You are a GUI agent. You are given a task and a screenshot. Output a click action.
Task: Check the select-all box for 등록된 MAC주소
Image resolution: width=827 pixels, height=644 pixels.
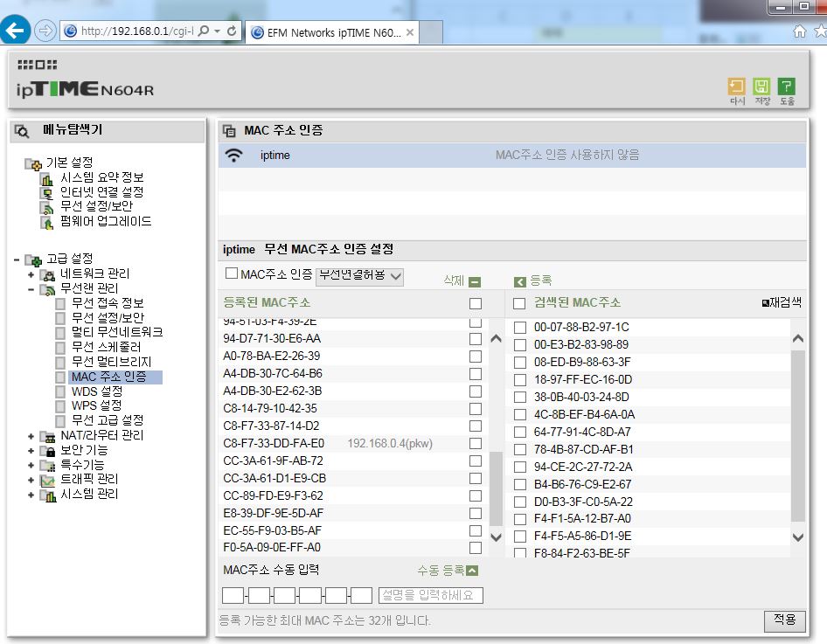click(476, 303)
